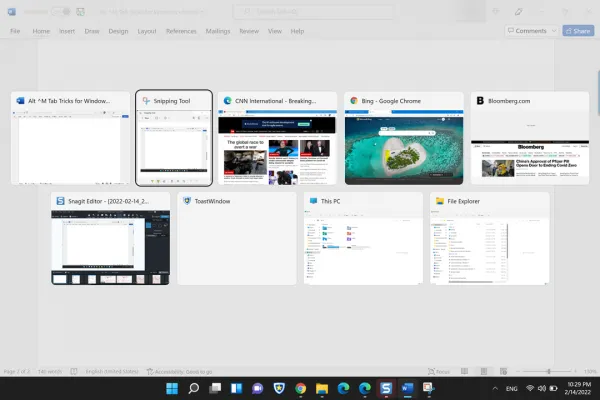Viewport: 600px width, 400px height.
Task: Open the clock and date 10:29 PM
Action: coord(578,388)
